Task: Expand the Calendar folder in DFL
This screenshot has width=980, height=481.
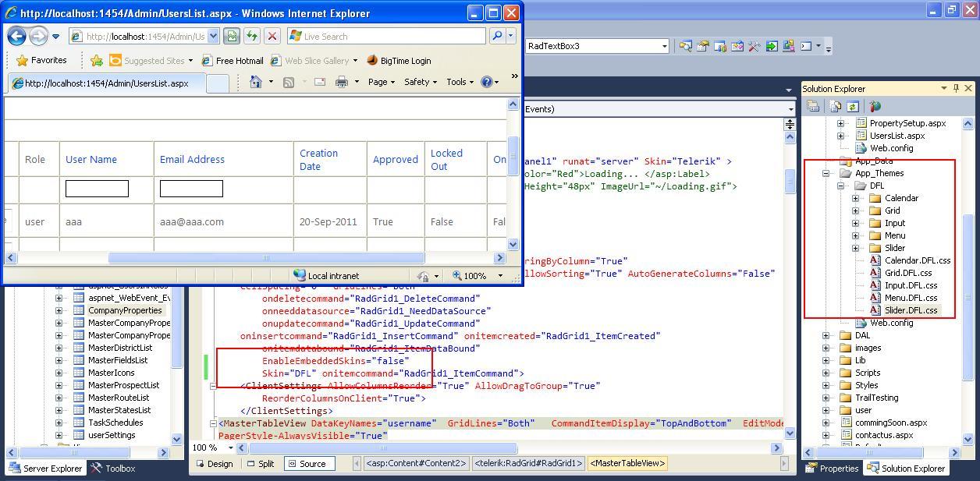Action: 856,198
